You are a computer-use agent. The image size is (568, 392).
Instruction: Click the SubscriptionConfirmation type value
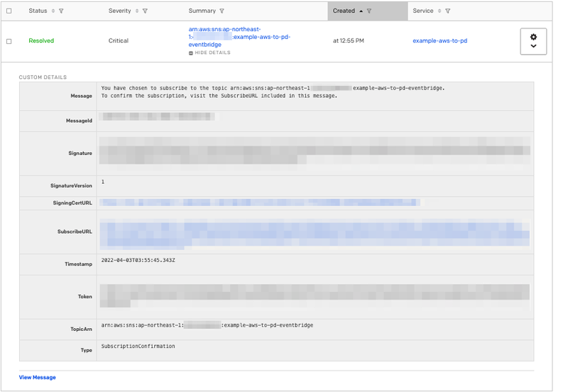tap(138, 346)
